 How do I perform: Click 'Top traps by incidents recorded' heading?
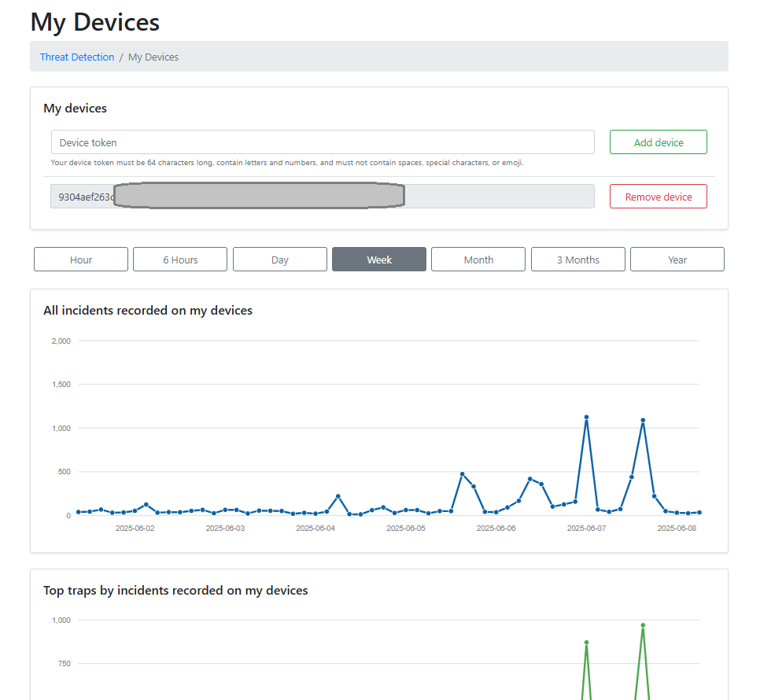coord(175,591)
